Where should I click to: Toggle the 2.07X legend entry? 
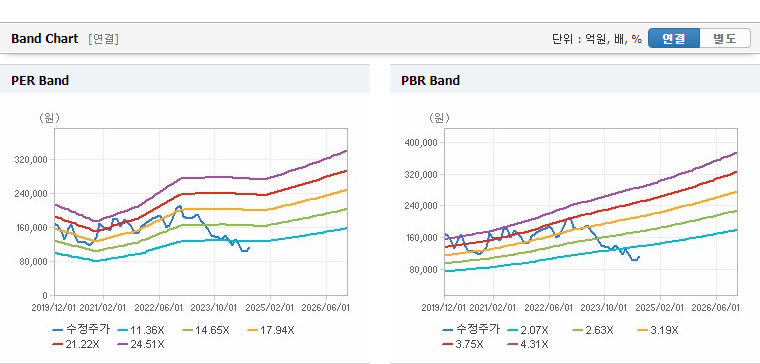pyautogui.click(x=528, y=331)
